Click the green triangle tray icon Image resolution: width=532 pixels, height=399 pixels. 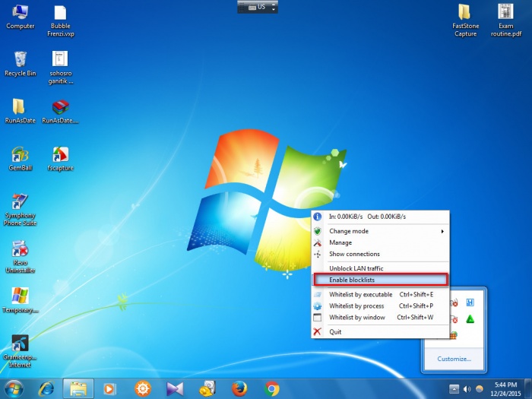470,318
